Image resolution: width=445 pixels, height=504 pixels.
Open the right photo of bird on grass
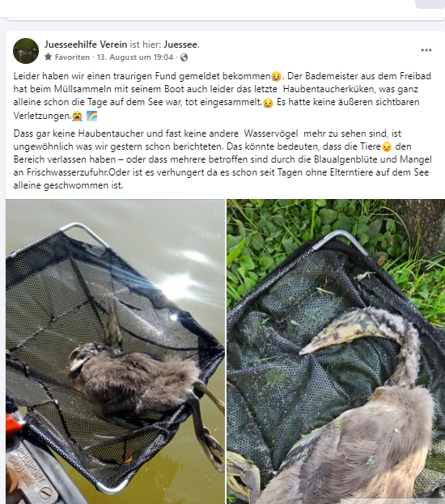[336, 351]
